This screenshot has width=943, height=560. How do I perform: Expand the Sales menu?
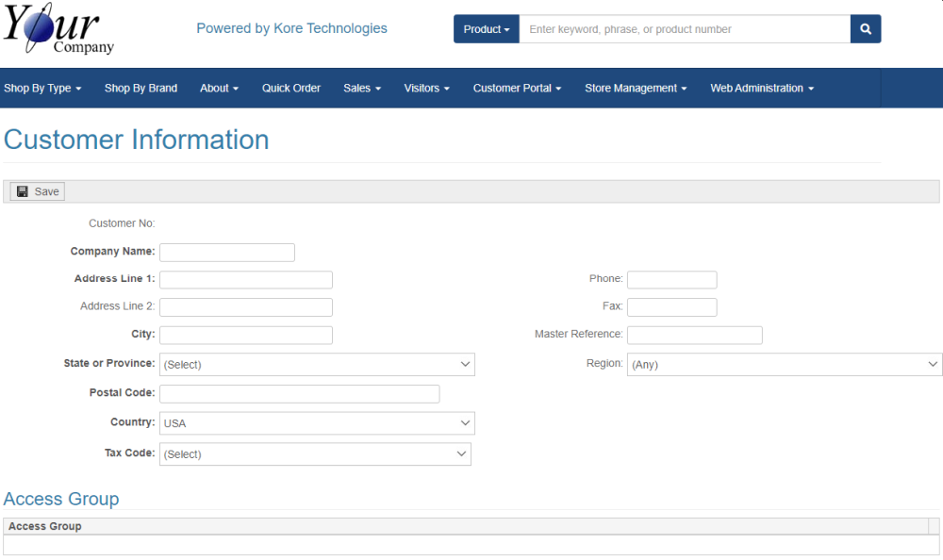362,88
